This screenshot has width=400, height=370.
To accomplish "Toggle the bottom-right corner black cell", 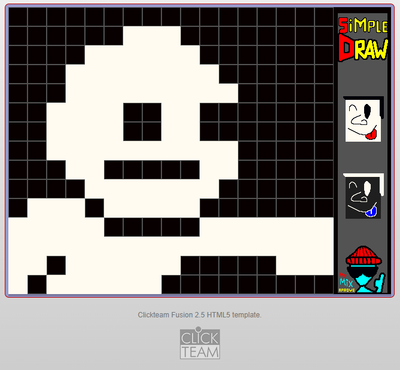I will pyautogui.click(x=324, y=285).
